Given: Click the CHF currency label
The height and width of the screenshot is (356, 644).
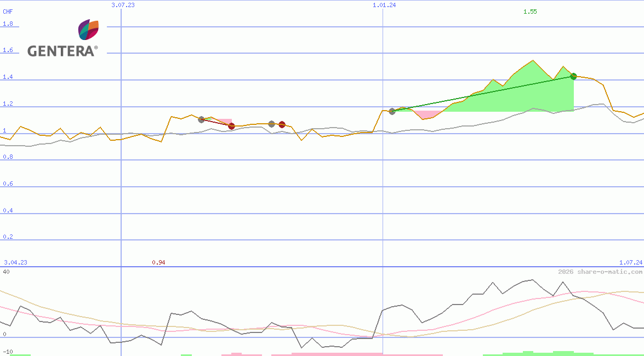Looking at the screenshot, I should coord(8,11).
